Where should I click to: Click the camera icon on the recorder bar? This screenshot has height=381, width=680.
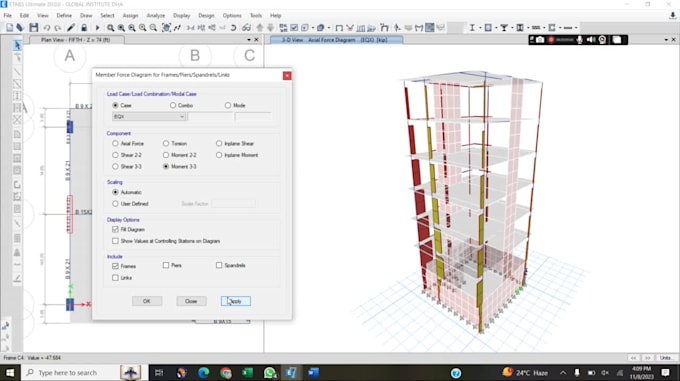(540, 40)
